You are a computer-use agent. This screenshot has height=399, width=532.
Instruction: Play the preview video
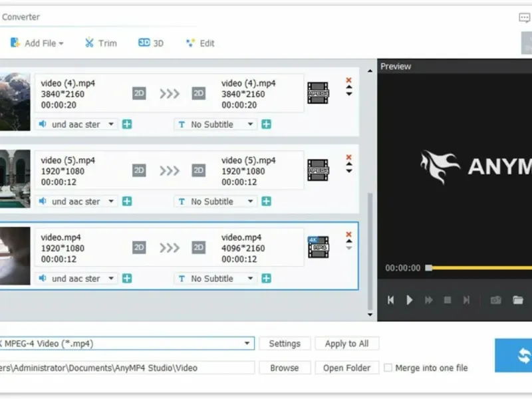[410, 300]
